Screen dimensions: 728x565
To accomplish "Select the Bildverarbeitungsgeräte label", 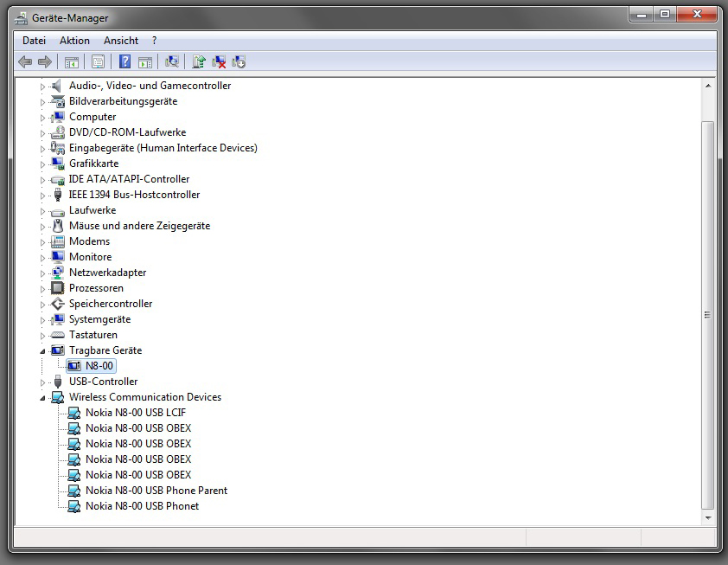I will (x=123, y=101).
